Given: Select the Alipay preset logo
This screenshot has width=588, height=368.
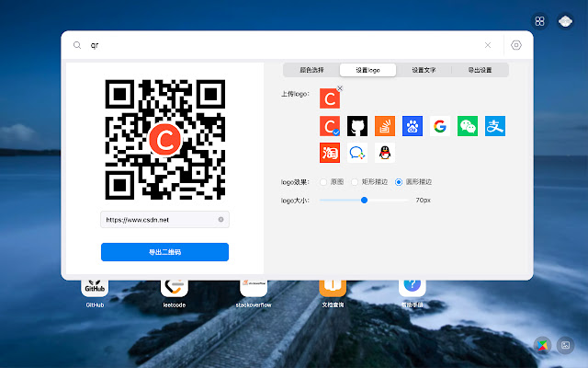Looking at the screenshot, I should click(x=495, y=126).
